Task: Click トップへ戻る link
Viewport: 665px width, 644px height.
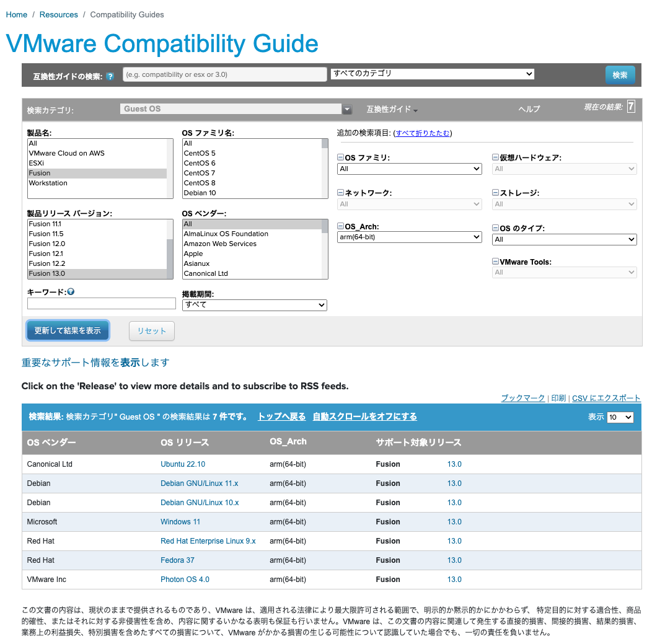Action: click(x=281, y=417)
